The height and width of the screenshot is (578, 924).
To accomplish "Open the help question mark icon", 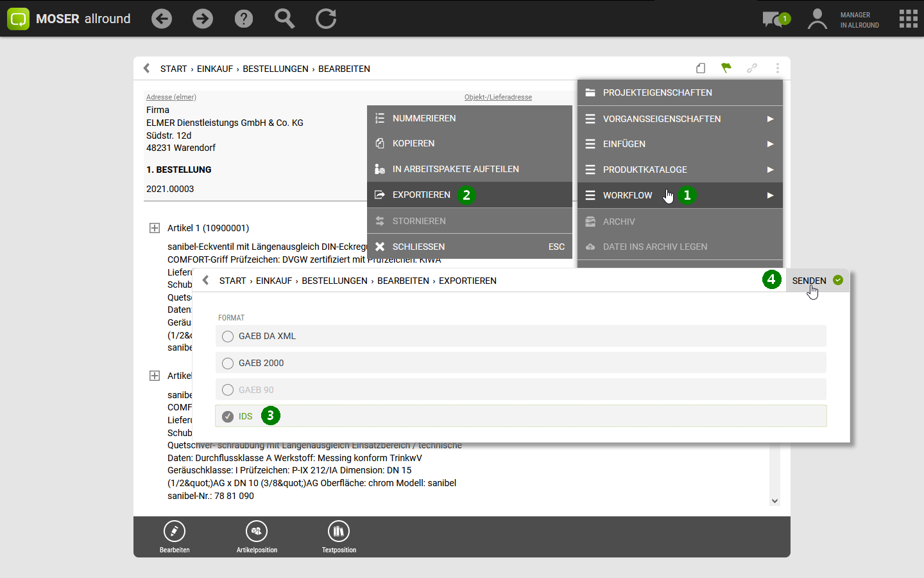I will point(244,19).
